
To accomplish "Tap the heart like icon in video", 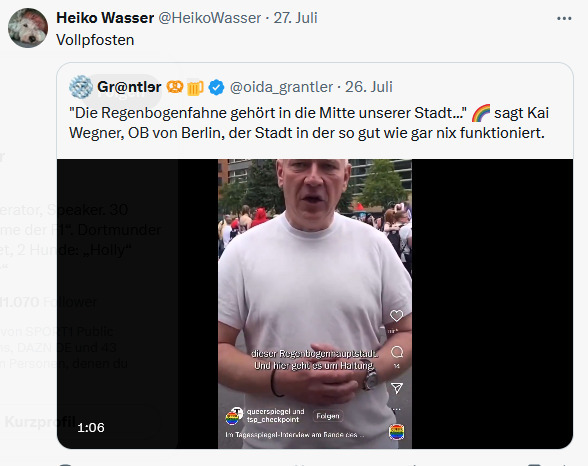I will (x=396, y=316).
